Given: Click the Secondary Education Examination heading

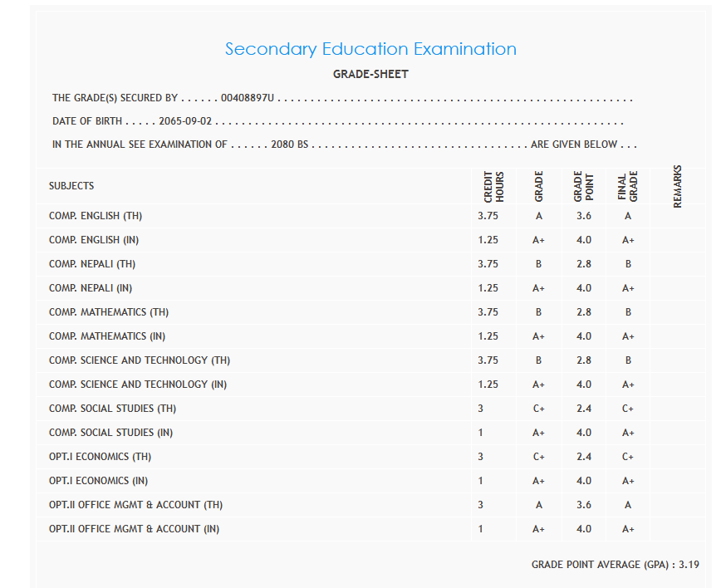Looking at the screenshot, I should tap(370, 49).
